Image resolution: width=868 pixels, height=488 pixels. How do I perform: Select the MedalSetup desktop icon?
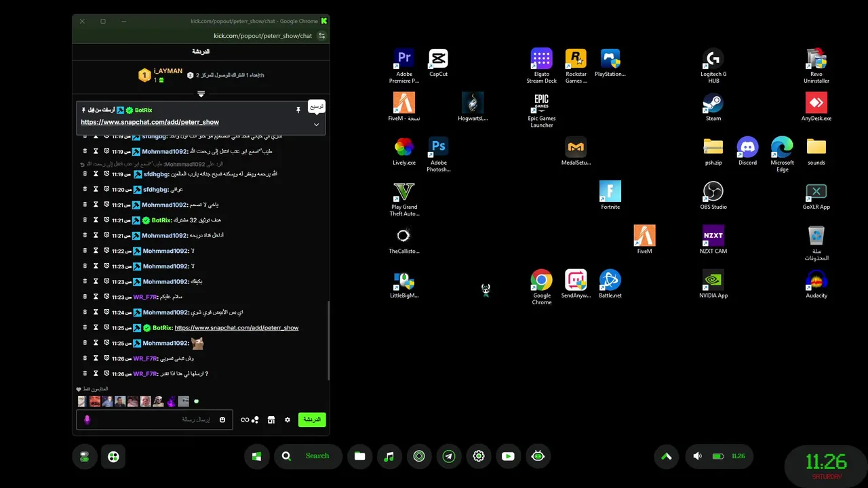tap(576, 151)
